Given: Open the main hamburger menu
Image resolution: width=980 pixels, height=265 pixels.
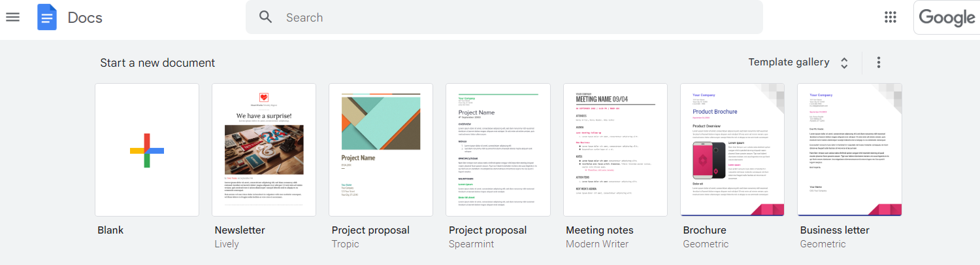Looking at the screenshot, I should coord(12,17).
